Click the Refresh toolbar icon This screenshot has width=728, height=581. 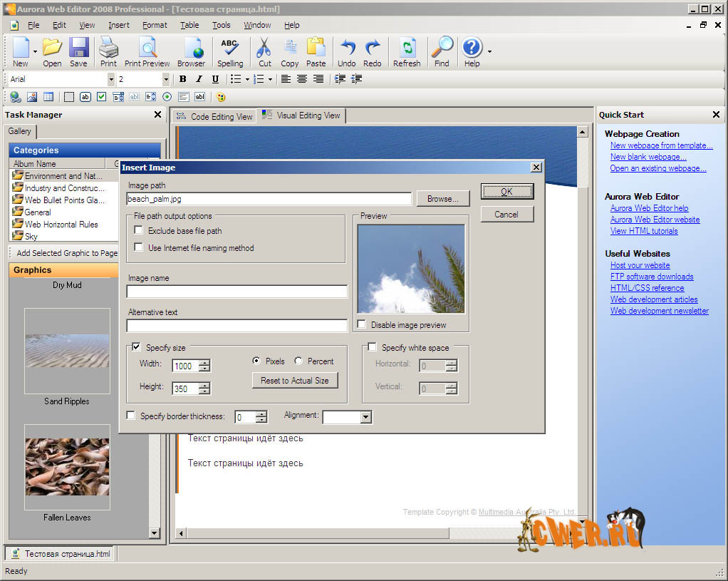click(x=407, y=51)
